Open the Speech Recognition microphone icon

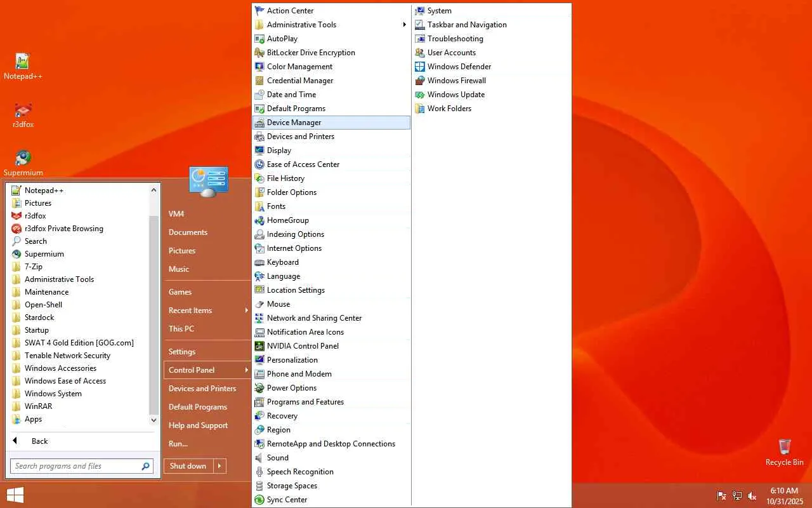click(x=259, y=472)
